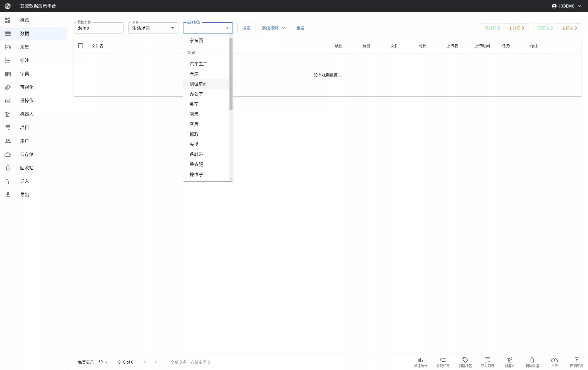Click 未分配 0 to filter unassigned data
This screenshot has width=588, height=370.
[x=516, y=28]
